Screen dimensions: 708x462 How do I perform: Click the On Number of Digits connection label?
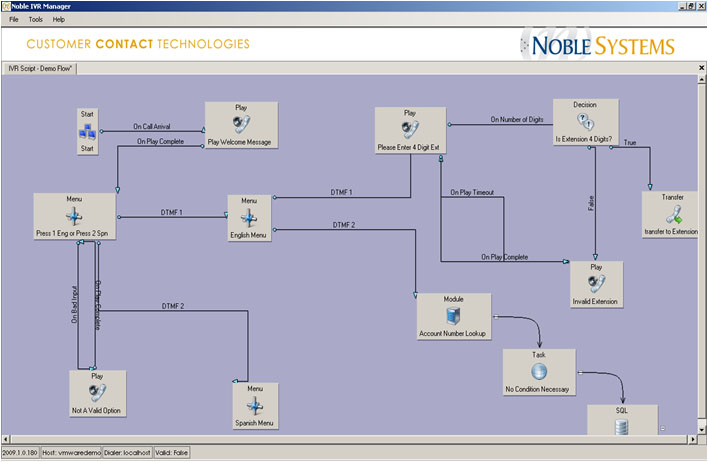tap(517, 119)
